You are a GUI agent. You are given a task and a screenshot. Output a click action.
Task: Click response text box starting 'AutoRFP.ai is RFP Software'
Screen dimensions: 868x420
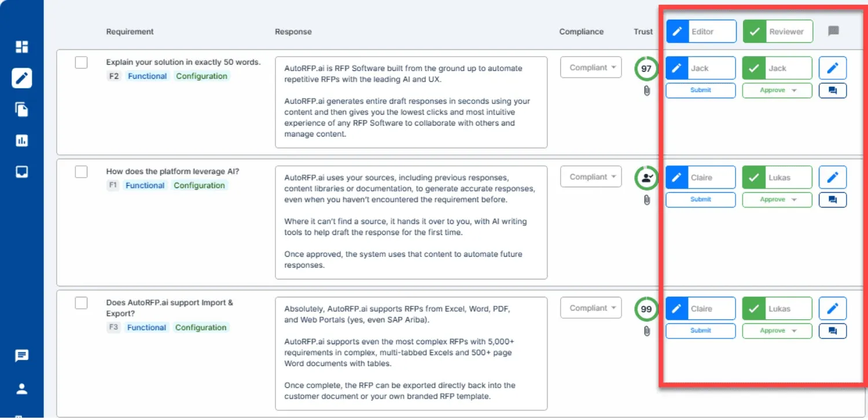coord(411,102)
